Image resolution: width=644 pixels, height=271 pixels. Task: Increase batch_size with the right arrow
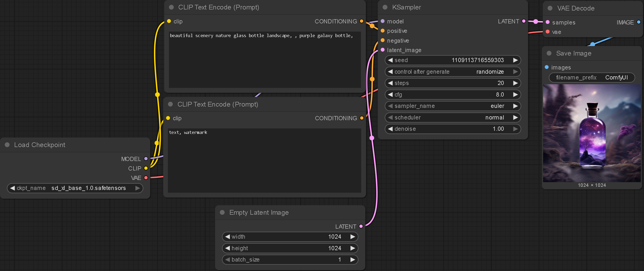(353, 259)
